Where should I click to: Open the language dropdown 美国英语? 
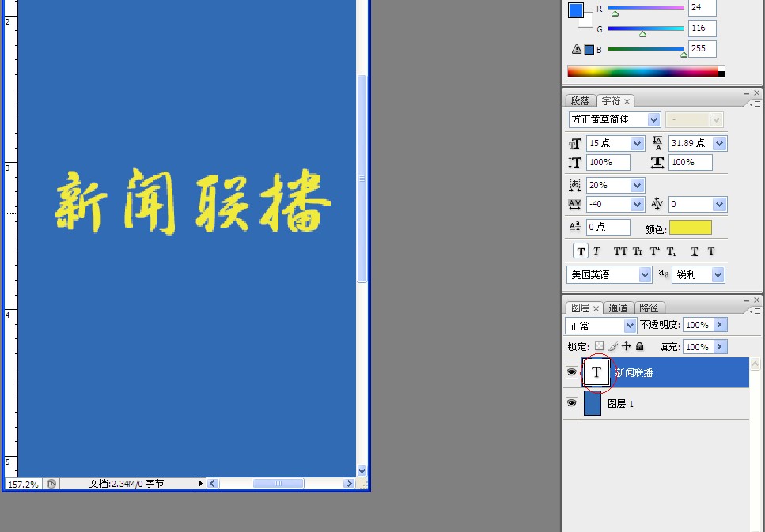(x=645, y=275)
